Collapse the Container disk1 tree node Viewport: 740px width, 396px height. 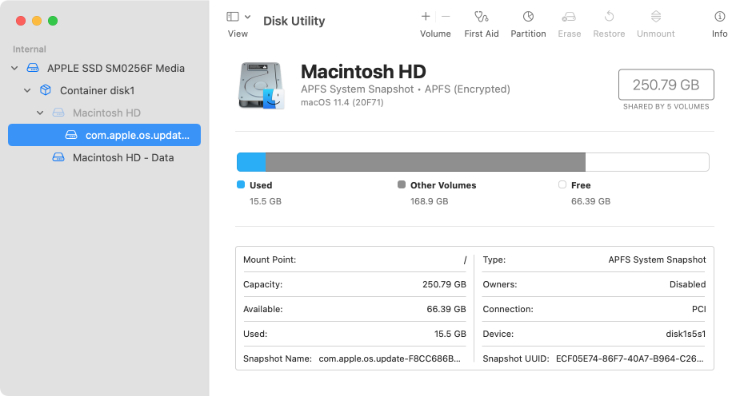(x=27, y=91)
